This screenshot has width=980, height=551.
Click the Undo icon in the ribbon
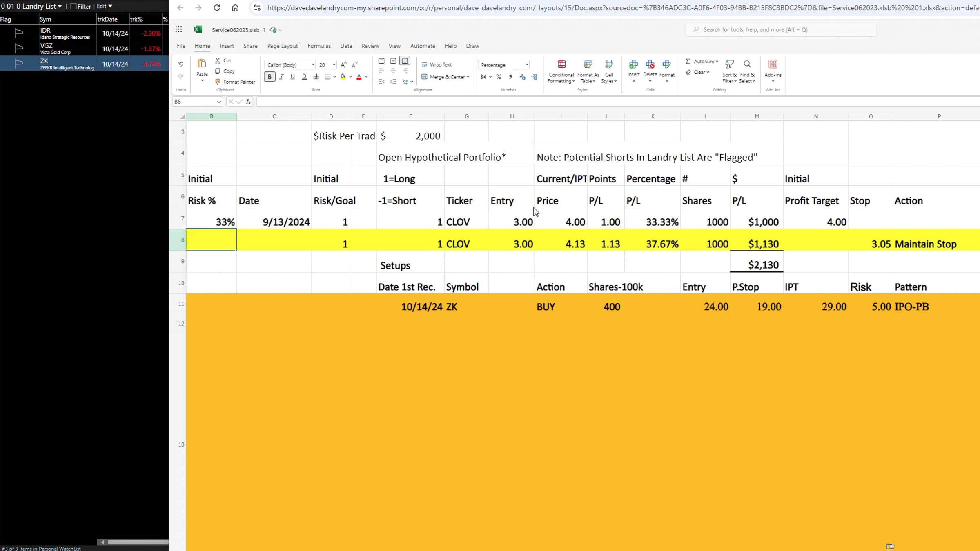pyautogui.click(x=181, y=64)
